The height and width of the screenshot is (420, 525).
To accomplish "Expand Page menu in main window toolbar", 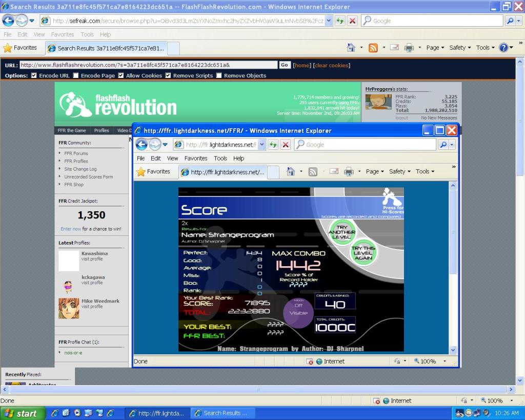I will click(435, 48).
